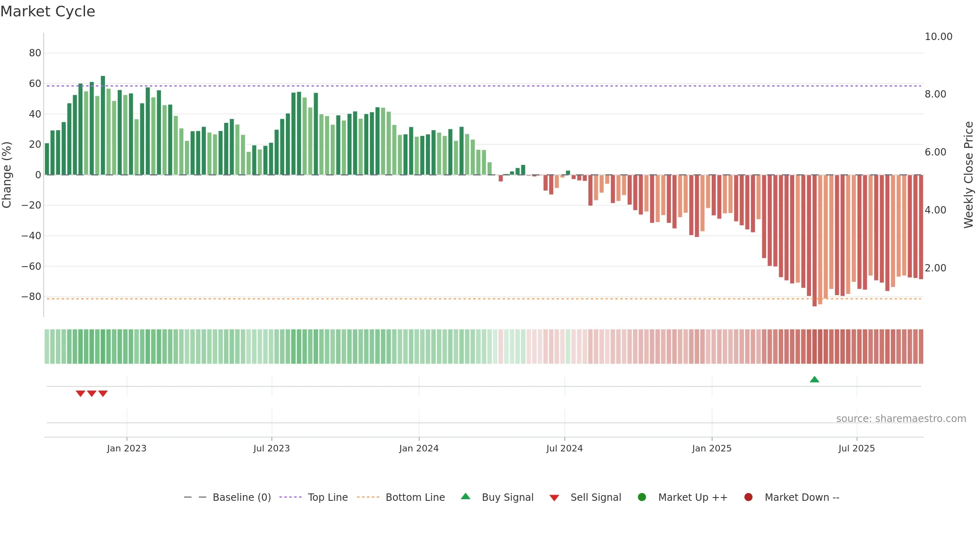
Task: Click the Jan 2025 axis label
Action: point(712,448)
